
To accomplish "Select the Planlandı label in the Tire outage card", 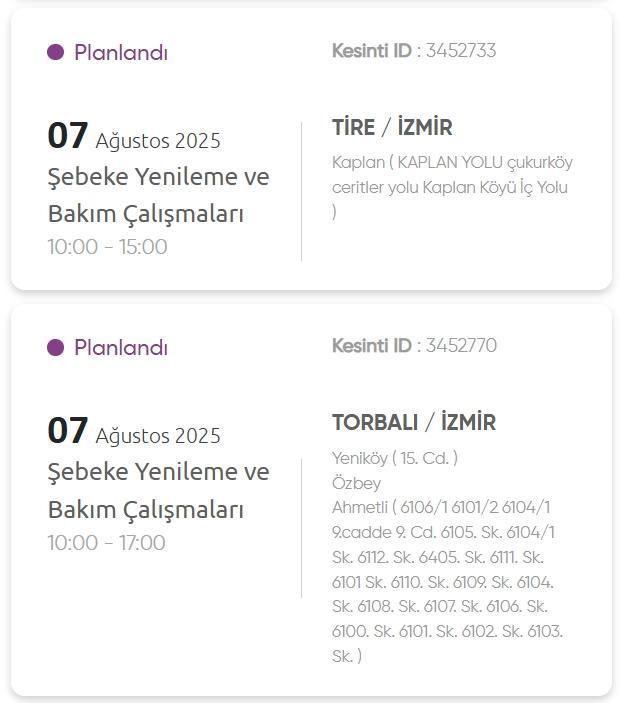I will click(120, 53).
